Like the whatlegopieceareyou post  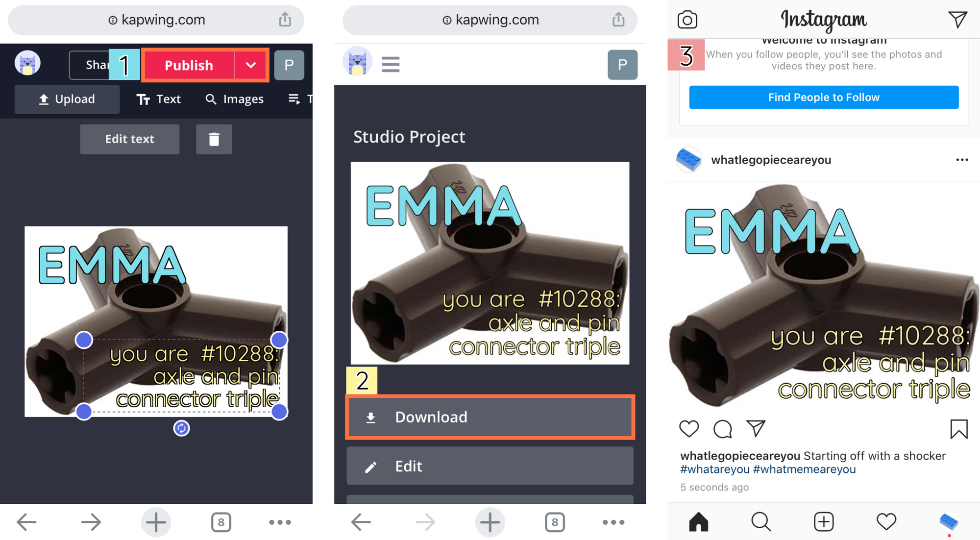click(x=689, y=429)
